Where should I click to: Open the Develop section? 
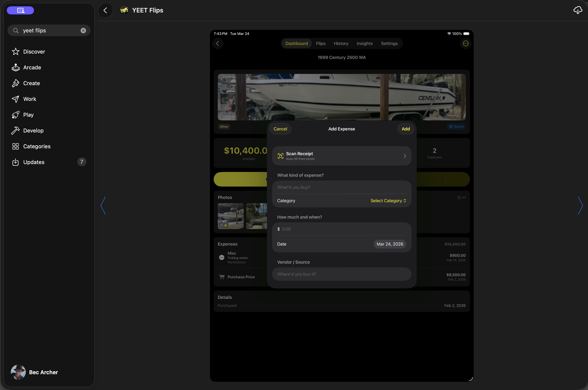pyautogui.click(x=49, y=131)
